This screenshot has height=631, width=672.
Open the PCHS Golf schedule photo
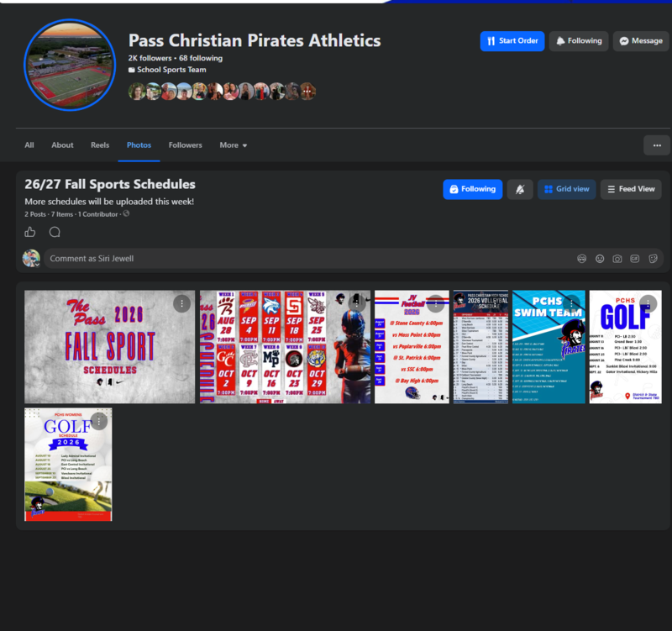(625, 347)
